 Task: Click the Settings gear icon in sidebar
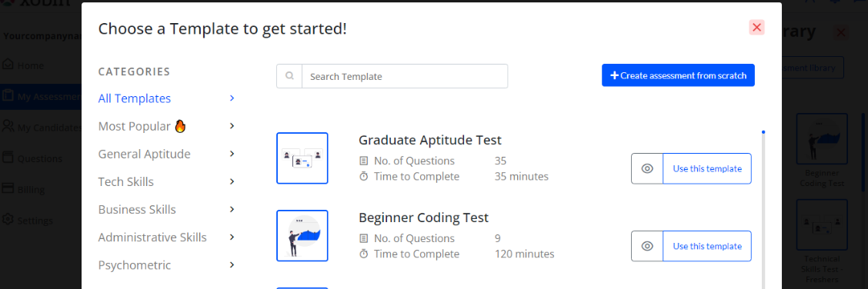[8, 220]
